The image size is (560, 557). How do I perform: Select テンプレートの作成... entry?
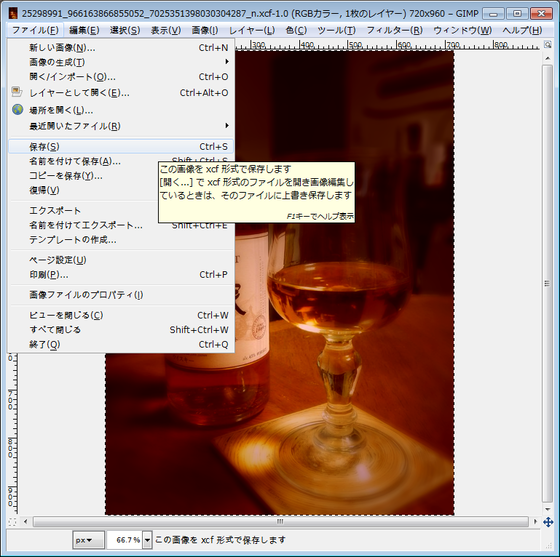coord(121,240)
